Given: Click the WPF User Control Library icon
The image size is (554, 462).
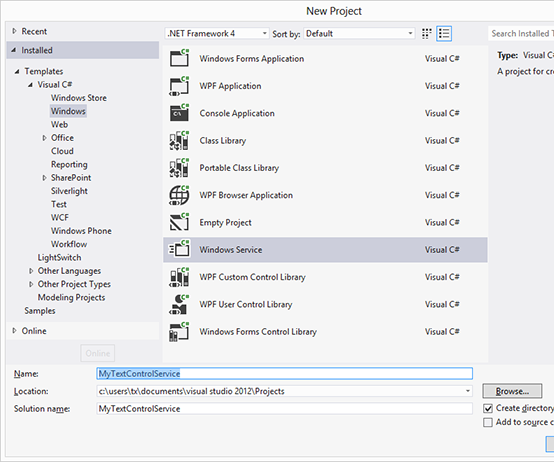Looking at the screenshot, I should pos(179,304).
